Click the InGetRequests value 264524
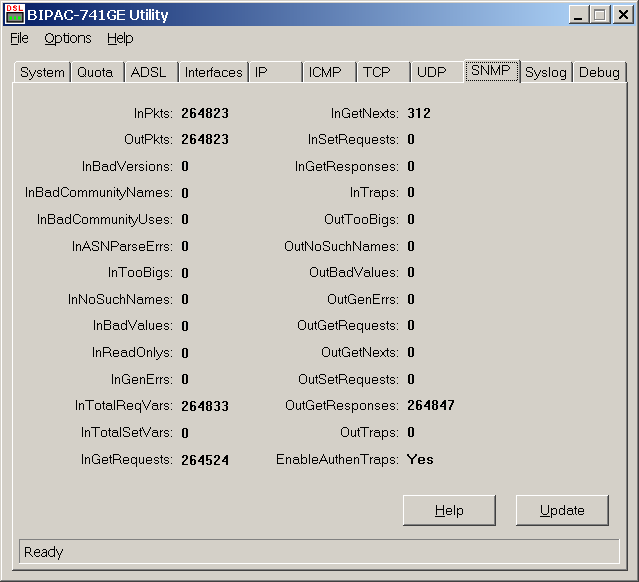Image resolution: width=639 pixels, height=582 pixels. 205,460
